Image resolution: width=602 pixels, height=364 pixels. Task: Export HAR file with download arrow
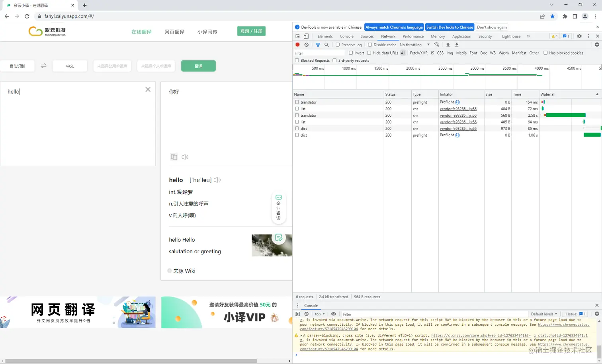point(457,45)
